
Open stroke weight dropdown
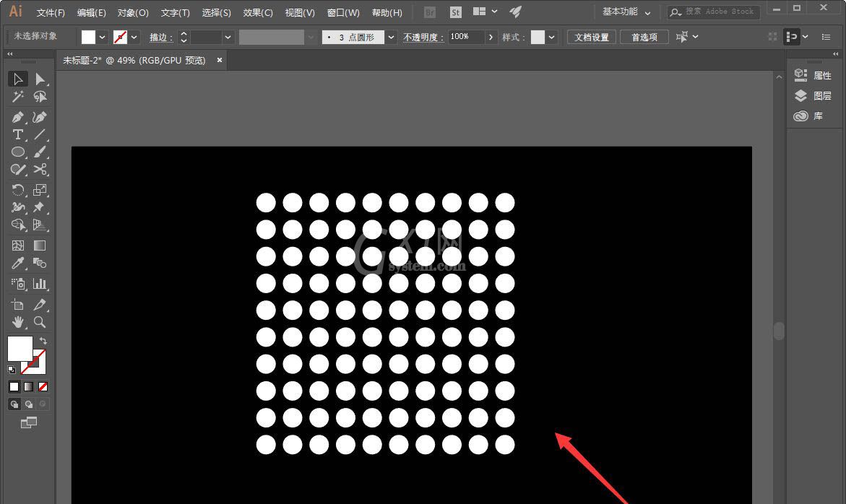(228, 37)
